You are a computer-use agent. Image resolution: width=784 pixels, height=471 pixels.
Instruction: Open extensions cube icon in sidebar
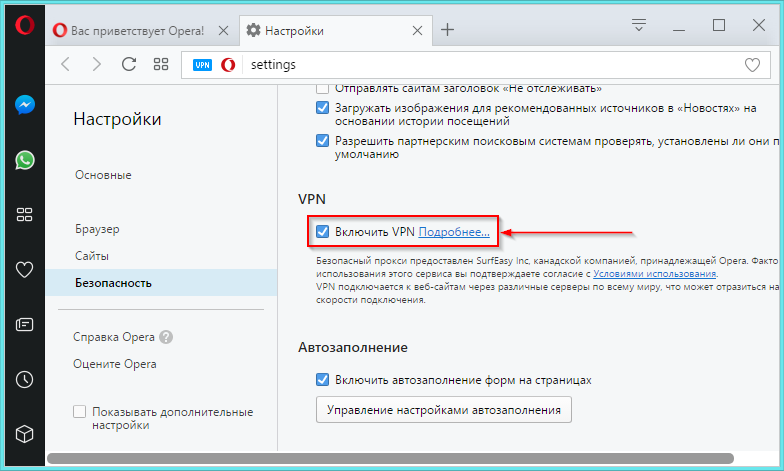pyautogui.click(x=24, y=434)
